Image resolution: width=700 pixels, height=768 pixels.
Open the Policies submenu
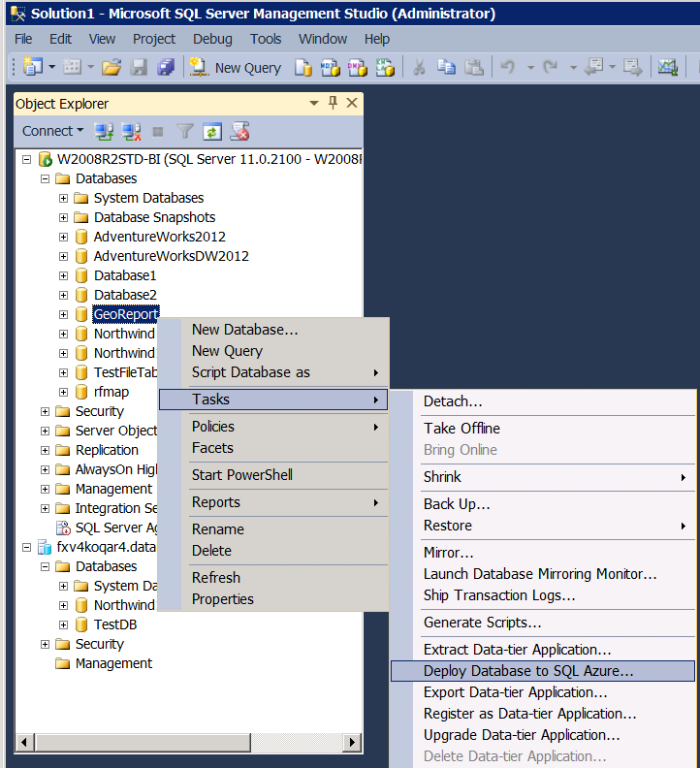pos(273,427)
